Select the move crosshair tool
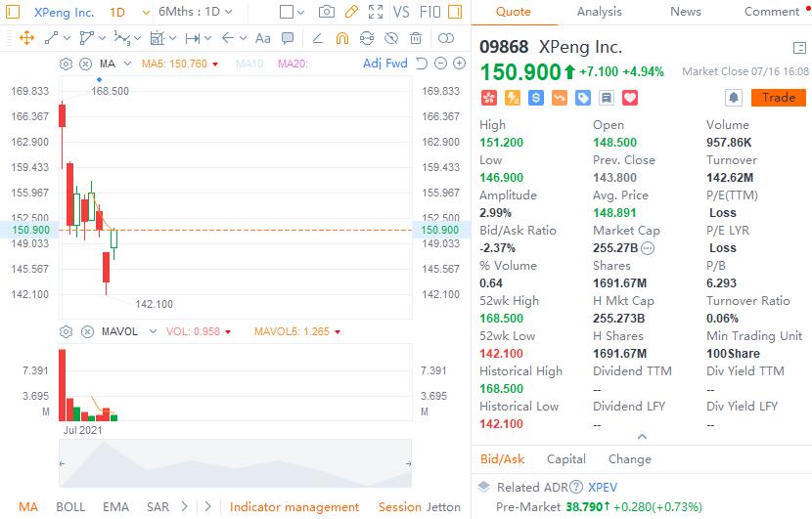Image resolution: width=812 pixels, height=519 pixels. pos(26,38)
